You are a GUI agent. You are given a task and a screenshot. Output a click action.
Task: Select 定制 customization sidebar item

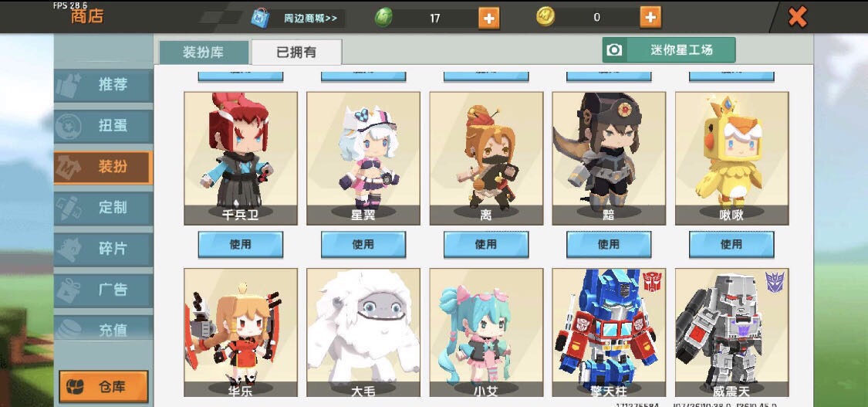(x=103, y=208)
